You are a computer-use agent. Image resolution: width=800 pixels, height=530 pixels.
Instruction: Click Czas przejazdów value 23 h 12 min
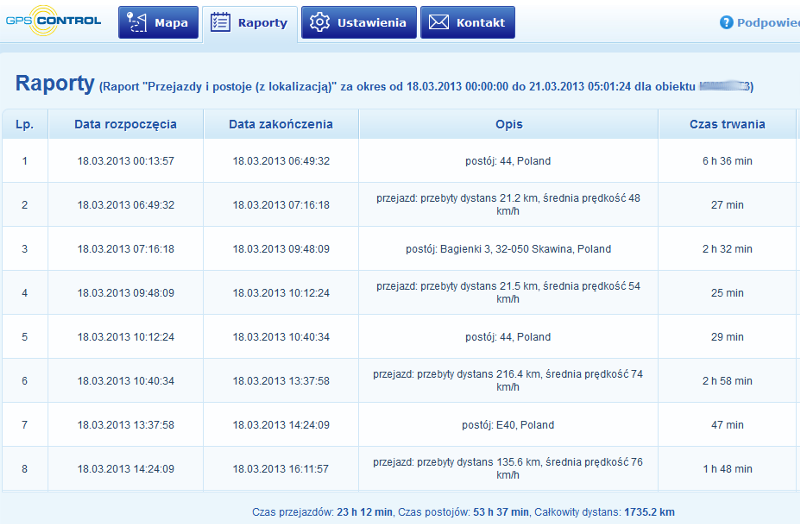point(364,512)
